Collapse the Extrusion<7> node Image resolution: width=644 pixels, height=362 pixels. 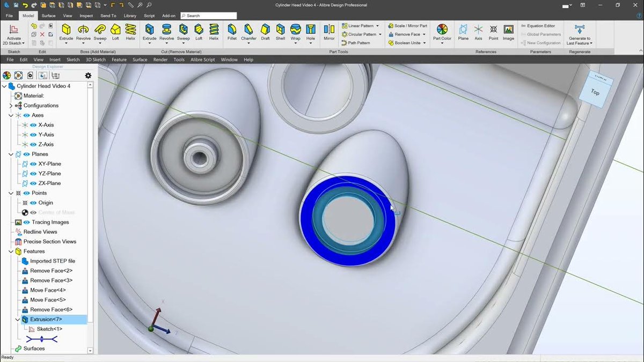[x=18, y=319]
